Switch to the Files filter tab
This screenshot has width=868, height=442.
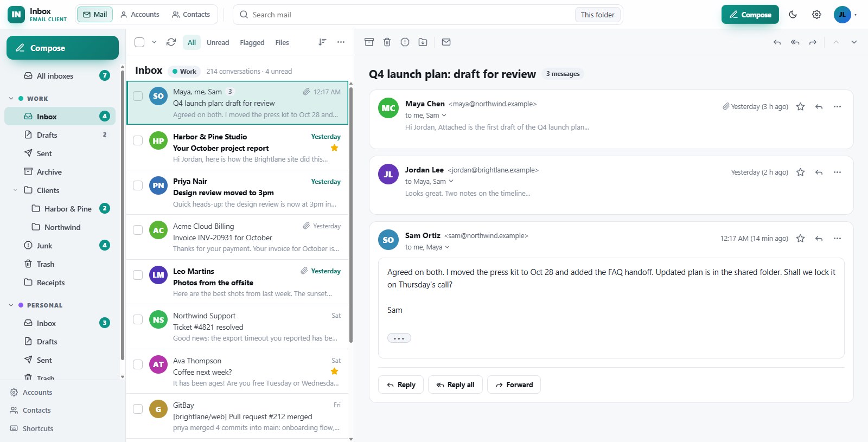[x=282, y=42]
